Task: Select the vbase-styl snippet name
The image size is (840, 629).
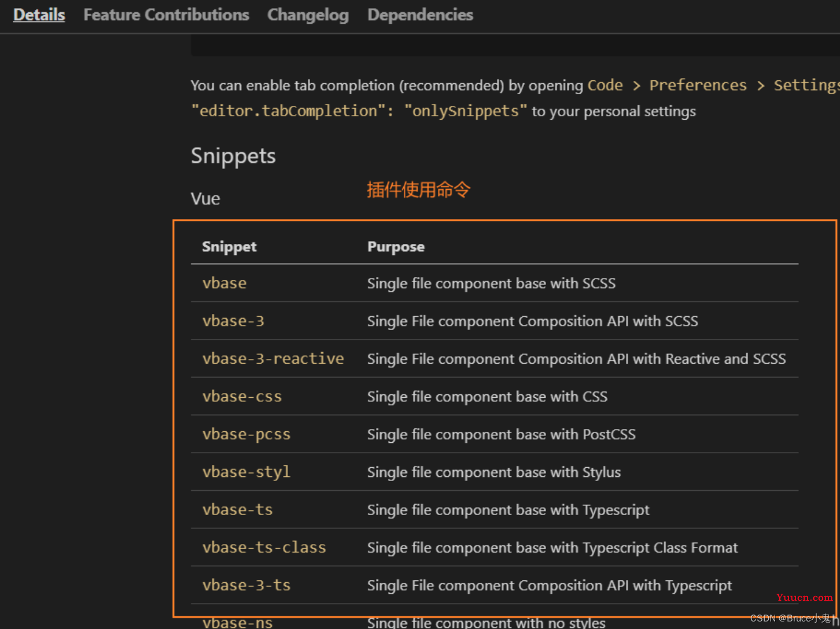Action: 246,472
